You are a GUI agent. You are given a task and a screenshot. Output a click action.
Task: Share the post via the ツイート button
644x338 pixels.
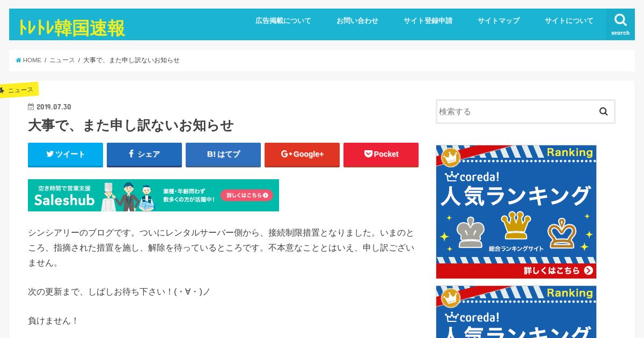tap(65, 155)
